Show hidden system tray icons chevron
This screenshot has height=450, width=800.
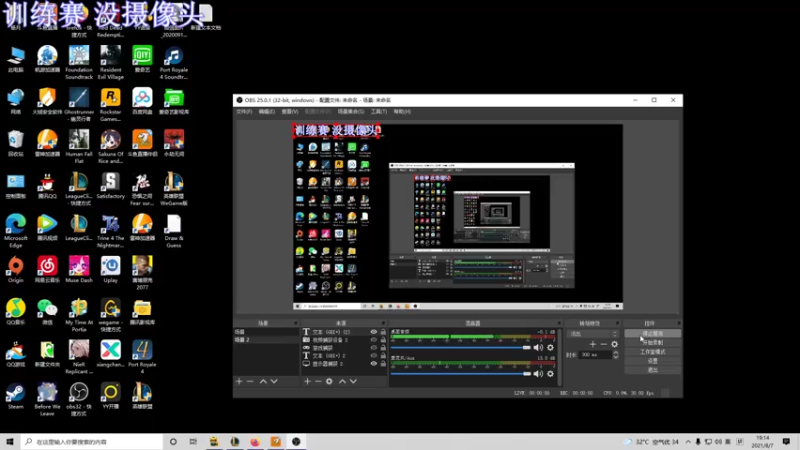click(x=688, y=442)
